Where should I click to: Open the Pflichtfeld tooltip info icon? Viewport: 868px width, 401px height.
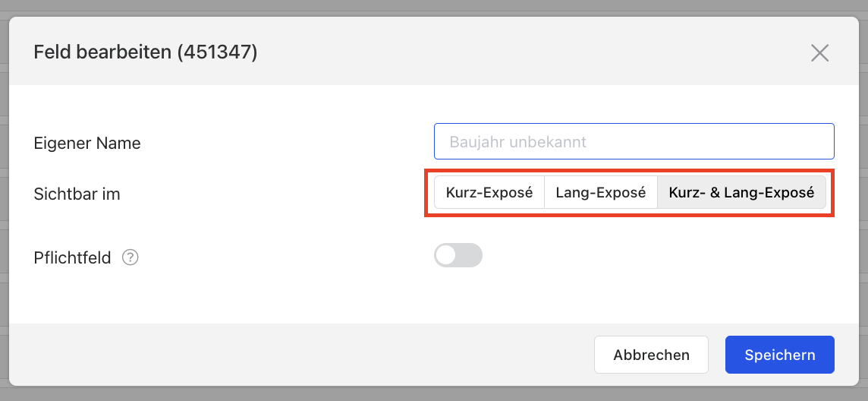pyautogui.click(x=130, y=257)
